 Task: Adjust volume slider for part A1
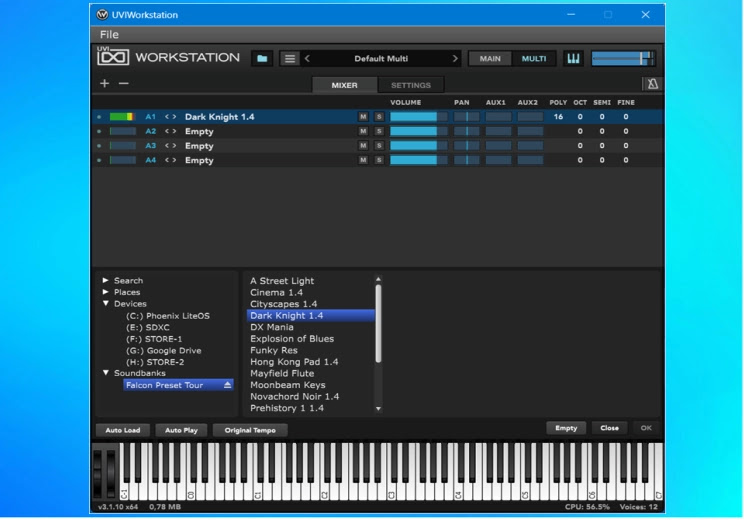tap(418, 117)
